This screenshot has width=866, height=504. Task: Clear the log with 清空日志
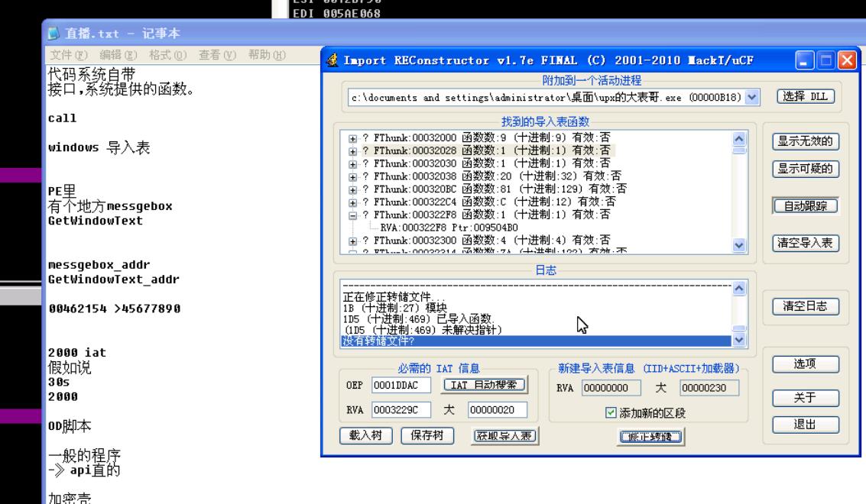click(806, 306)
